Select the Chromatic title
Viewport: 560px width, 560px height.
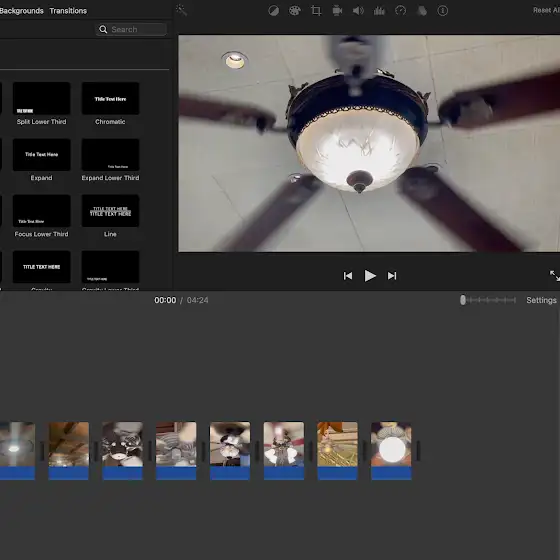point(110,99)
